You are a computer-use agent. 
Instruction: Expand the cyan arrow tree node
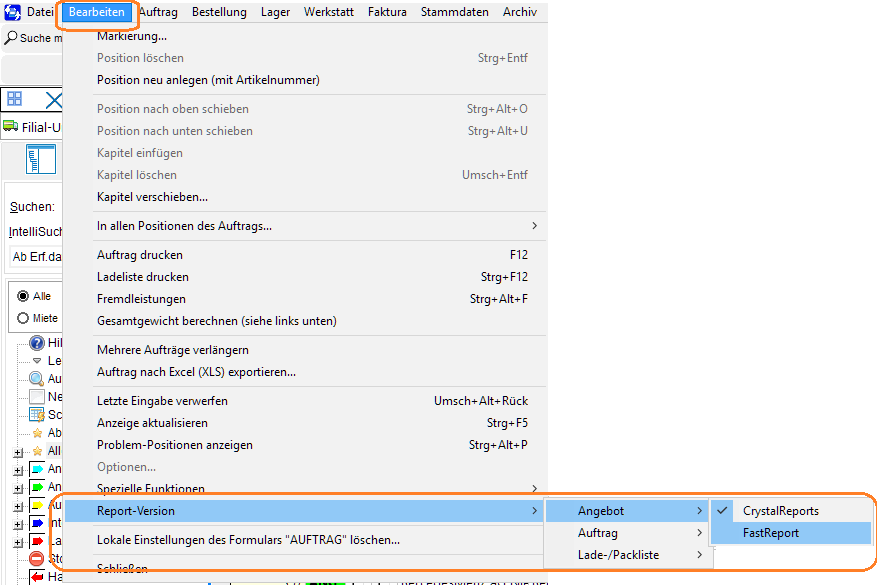[18, 470]
